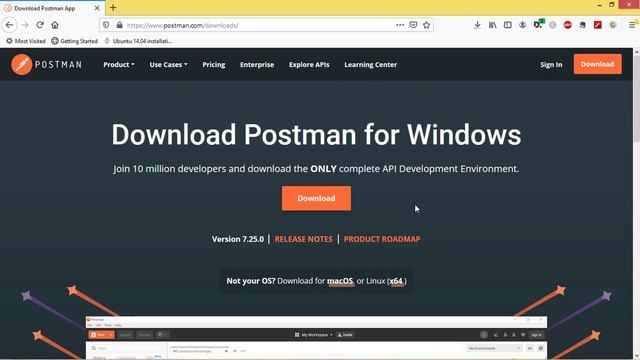Click the padlock site security icon

tap(119, 25)
